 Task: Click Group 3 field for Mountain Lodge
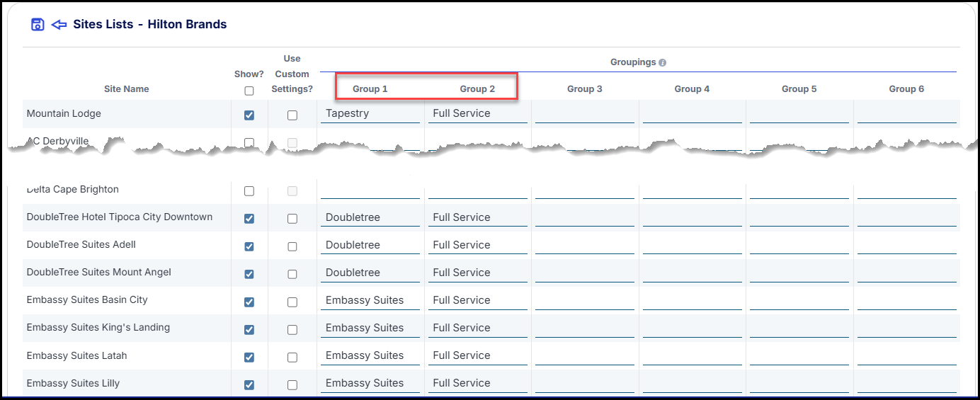pos(585,113)
